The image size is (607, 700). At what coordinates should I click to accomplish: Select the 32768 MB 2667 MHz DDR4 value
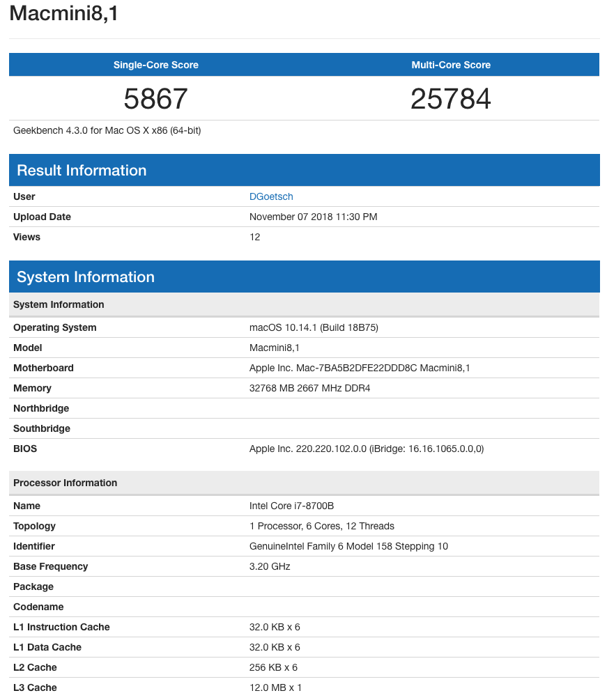[309, 388]
